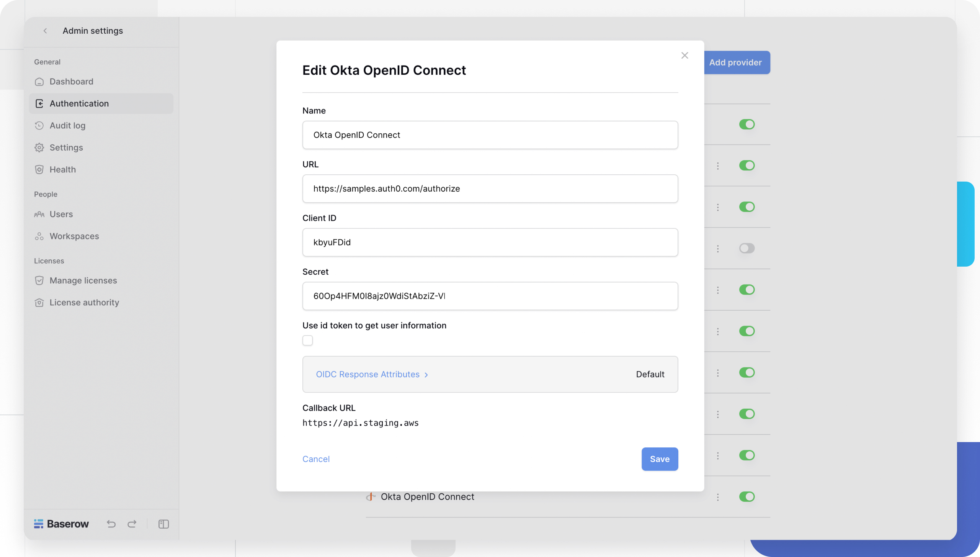Check Use id token to get user information
980x557 pixels.
(x=308, y=340)
